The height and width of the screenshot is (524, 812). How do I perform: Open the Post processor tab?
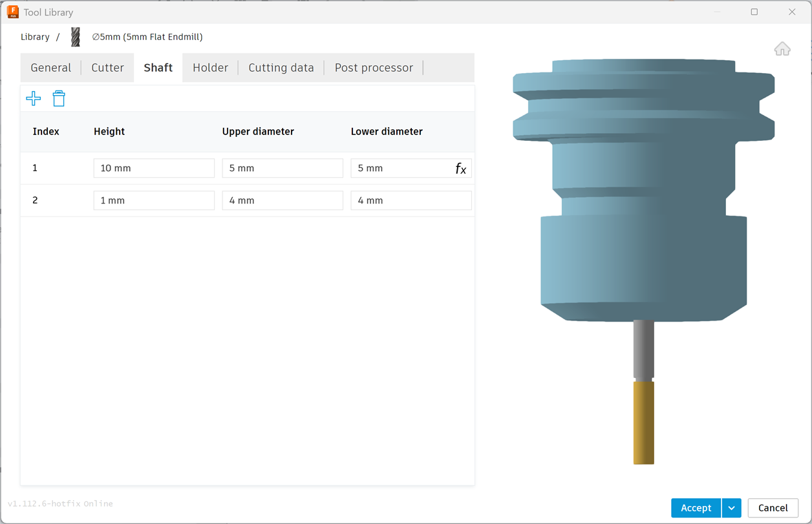[374, 67]
